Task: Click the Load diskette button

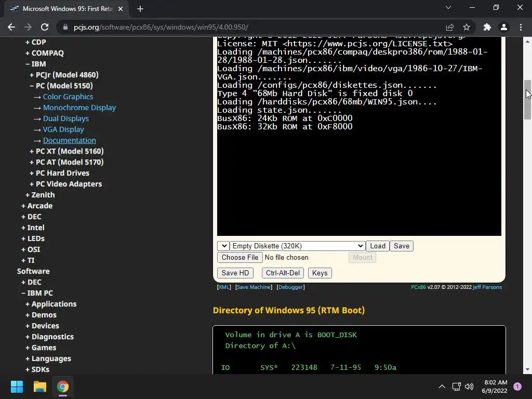Action: [x=378, y=246]
